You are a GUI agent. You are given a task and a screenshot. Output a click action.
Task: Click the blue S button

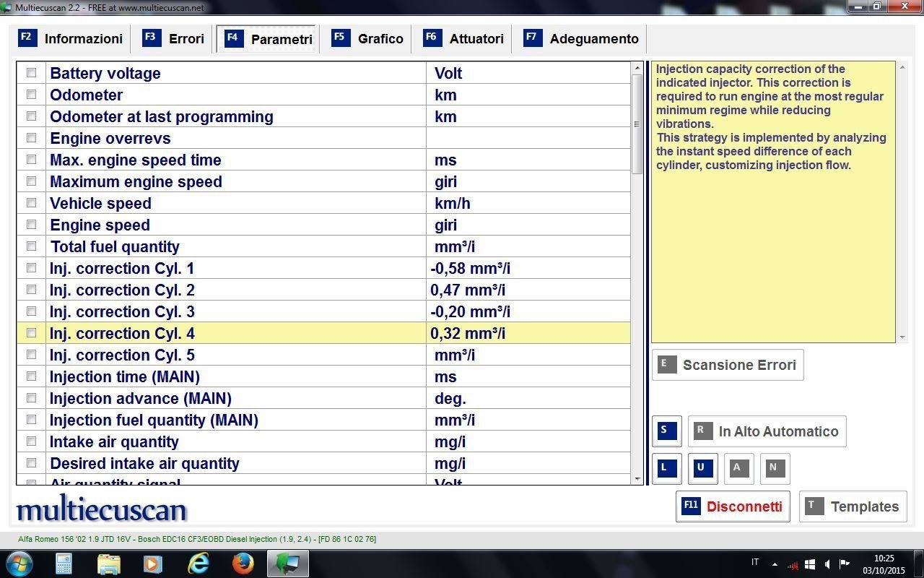click(666, 431)
